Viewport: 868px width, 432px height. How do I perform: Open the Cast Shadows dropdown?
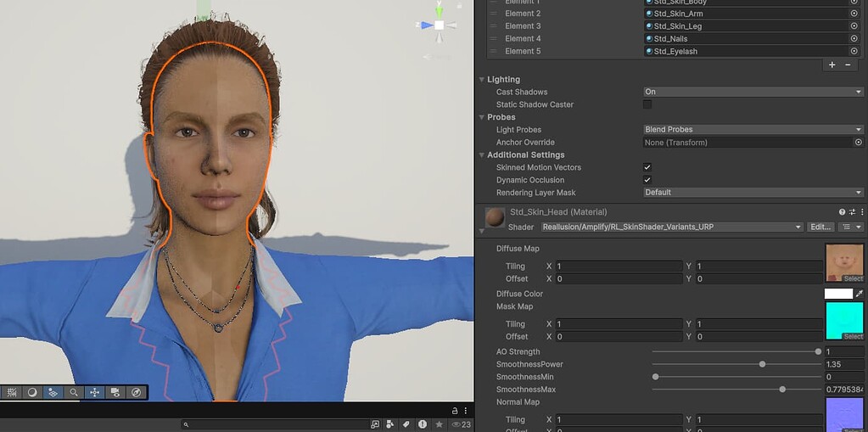click(753, 92)
